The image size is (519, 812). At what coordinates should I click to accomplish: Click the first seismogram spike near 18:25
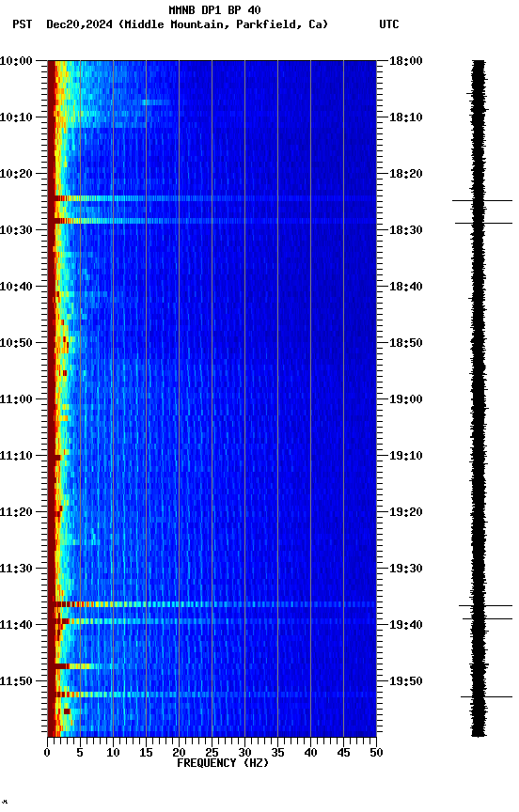pyautogui.click(x=482, y=200)
